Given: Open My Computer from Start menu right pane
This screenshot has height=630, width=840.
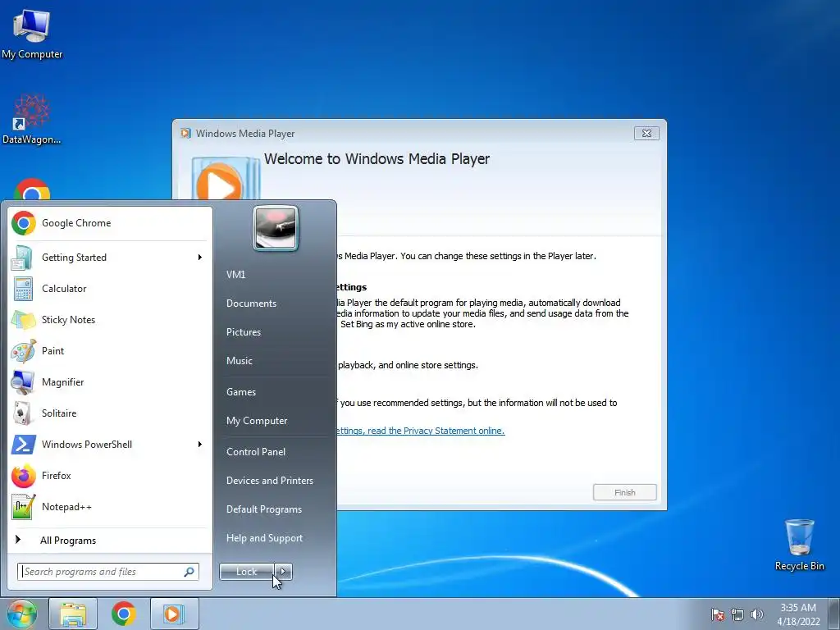Looking at the screenshot, I should tap(257, 421).
